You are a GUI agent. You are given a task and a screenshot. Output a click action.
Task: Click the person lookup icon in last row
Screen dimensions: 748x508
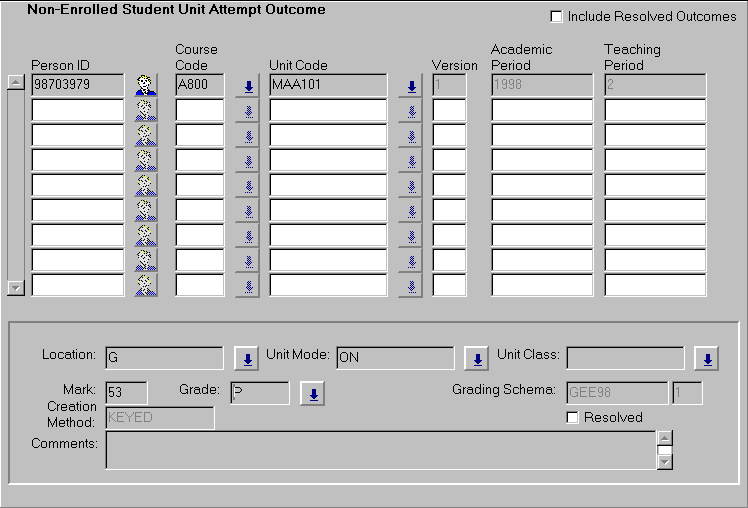147,286
